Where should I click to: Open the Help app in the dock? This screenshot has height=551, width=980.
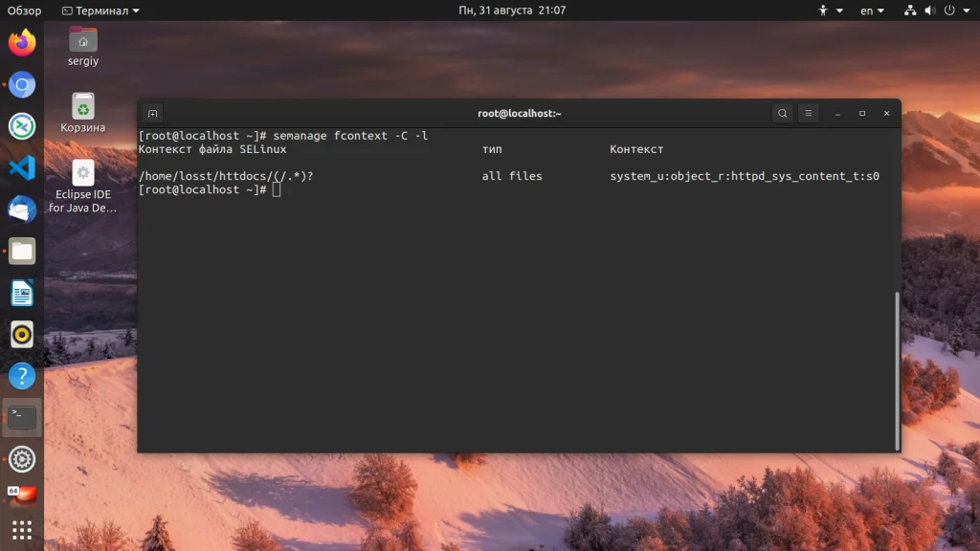tap(22, 376)
